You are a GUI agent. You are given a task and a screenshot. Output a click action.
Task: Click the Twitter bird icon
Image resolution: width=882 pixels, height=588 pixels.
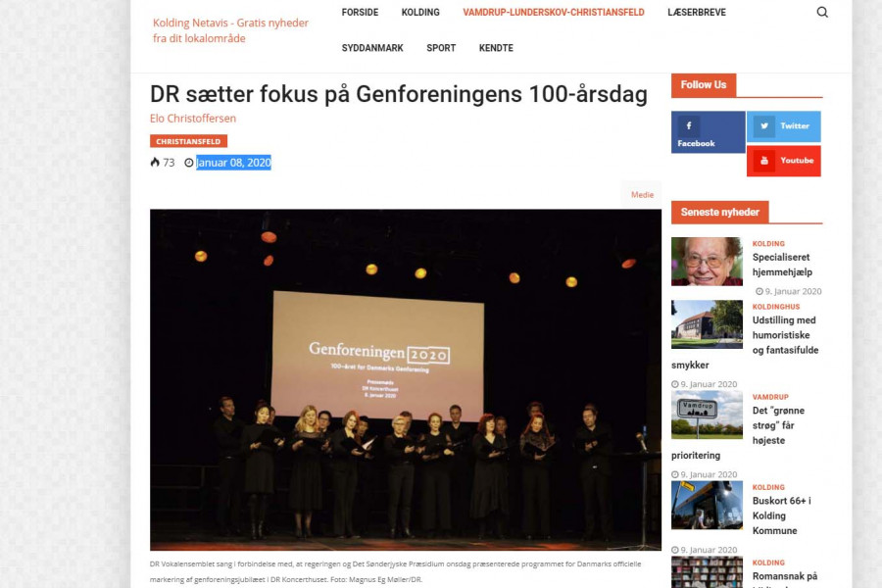(763, 126)
